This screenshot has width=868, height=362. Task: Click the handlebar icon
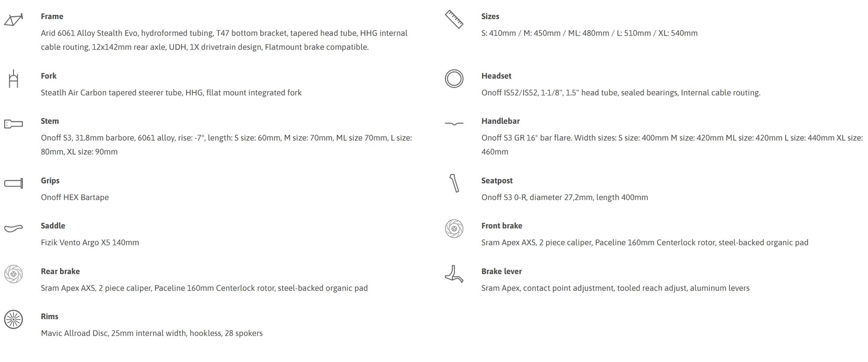pos(454,124)
